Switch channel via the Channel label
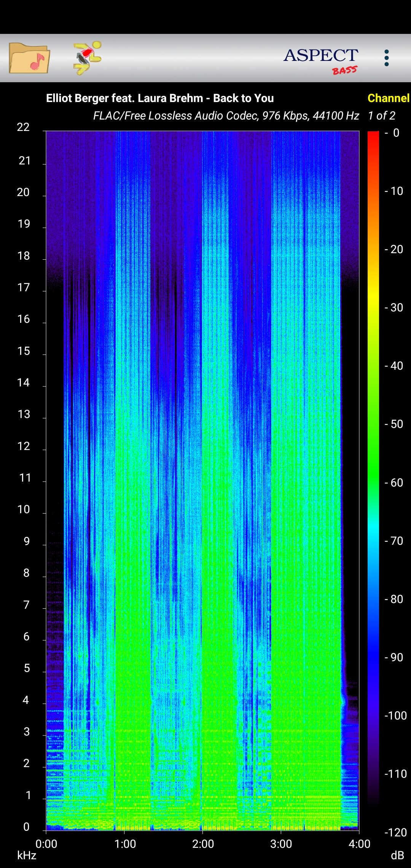411x868 pixels. [x=389, y=98]
